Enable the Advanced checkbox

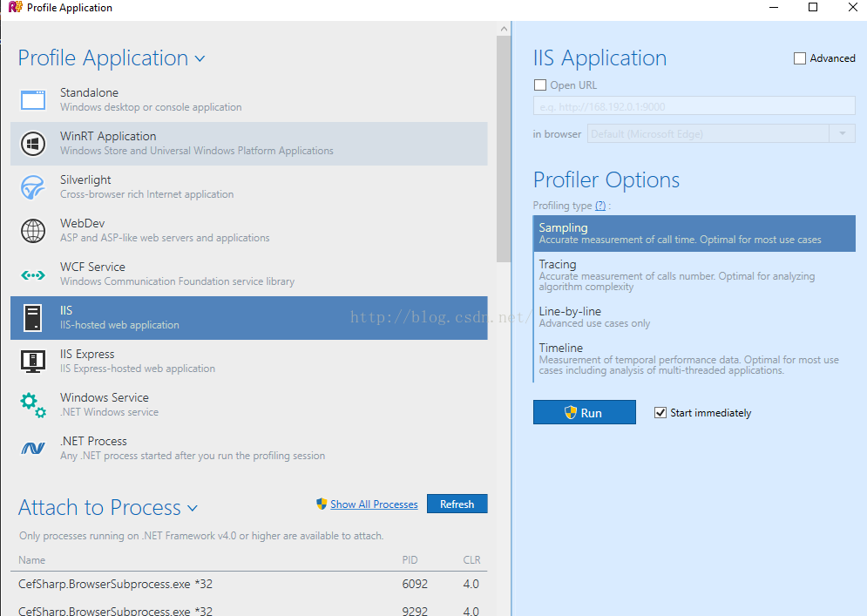pyautogui.click(x=800, y=58)
